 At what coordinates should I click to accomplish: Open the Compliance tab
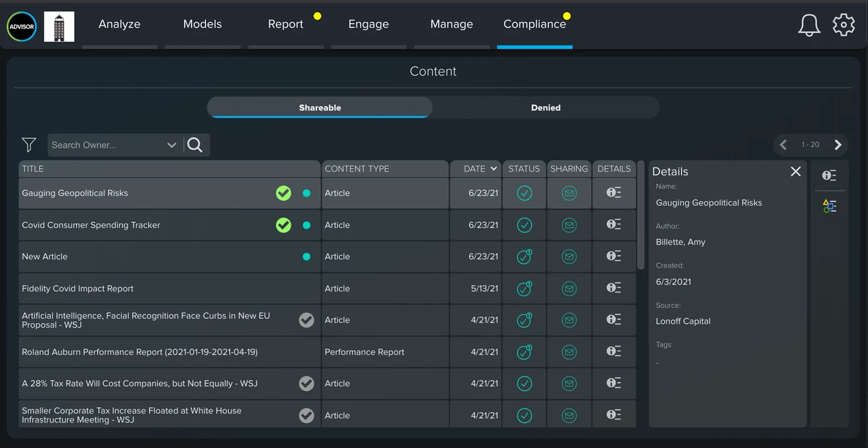[535, 24]
